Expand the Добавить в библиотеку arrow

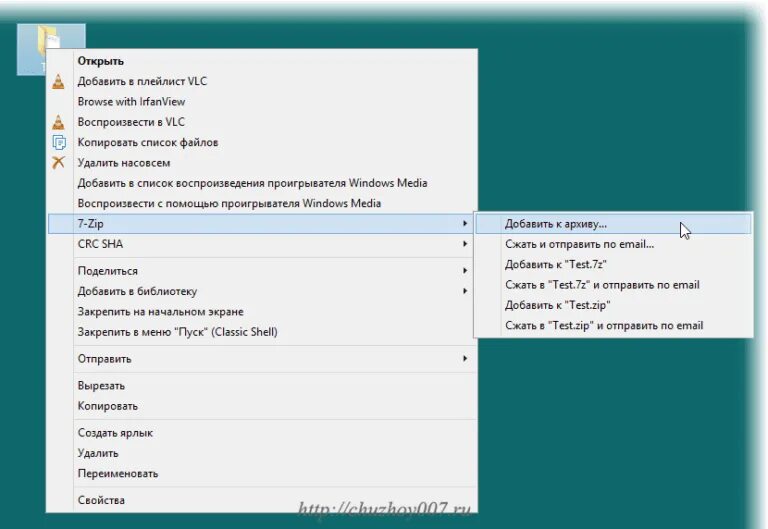(x=464, y=291)
